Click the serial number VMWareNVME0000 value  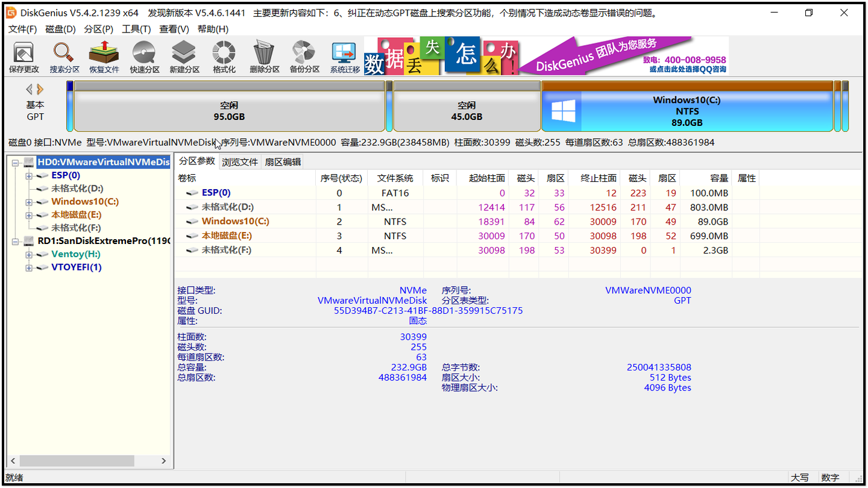click(648, 290)
